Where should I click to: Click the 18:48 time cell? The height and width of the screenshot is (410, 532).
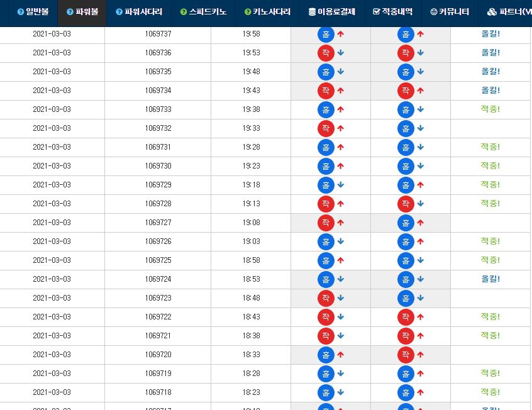pos(251,298)
